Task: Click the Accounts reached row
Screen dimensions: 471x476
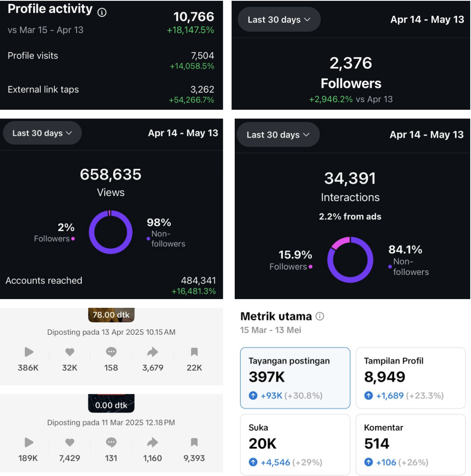Action: 111,286
